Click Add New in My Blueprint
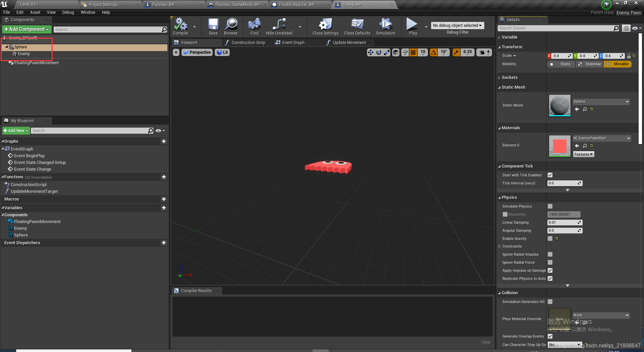The image size is (644, 352). [16, 131]
